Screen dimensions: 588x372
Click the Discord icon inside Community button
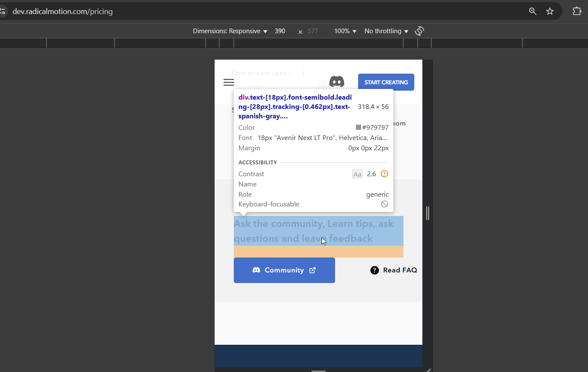coord(256,270)
